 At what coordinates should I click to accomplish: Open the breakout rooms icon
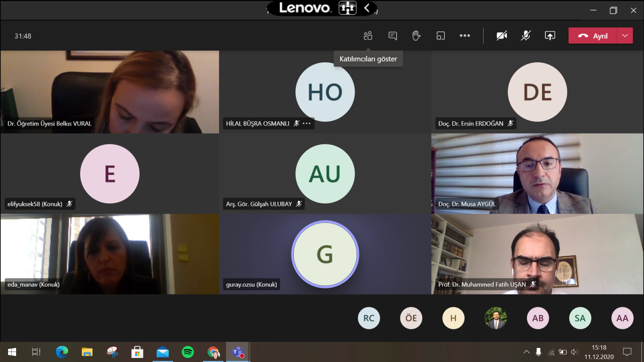tap(441, 36)
